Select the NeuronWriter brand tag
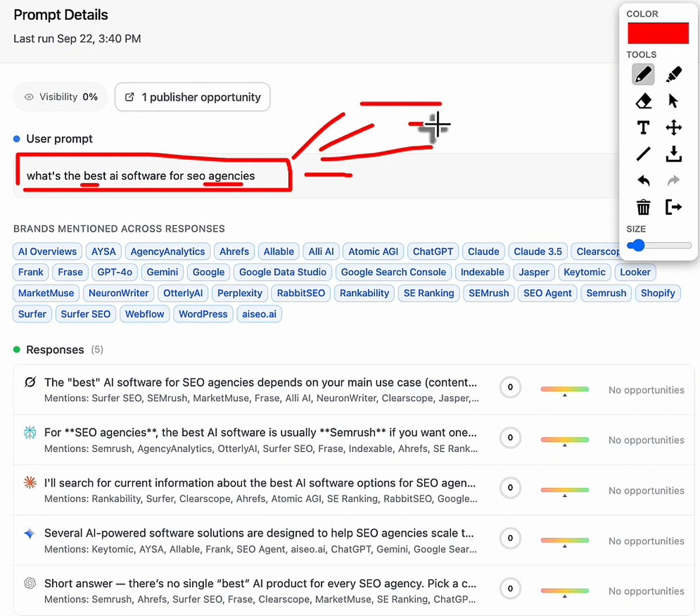The width and height of the screenshot is (700, 616). coord(118,293)
